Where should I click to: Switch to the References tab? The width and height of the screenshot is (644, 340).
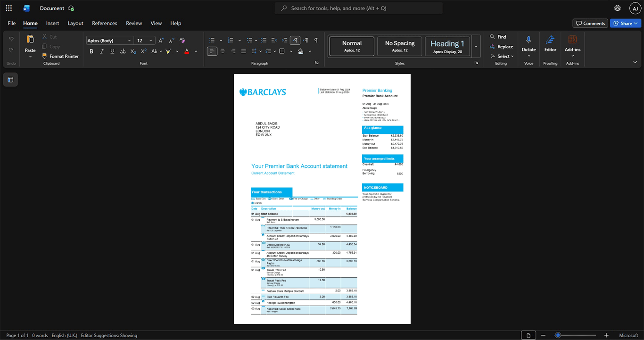coord(104,23)
